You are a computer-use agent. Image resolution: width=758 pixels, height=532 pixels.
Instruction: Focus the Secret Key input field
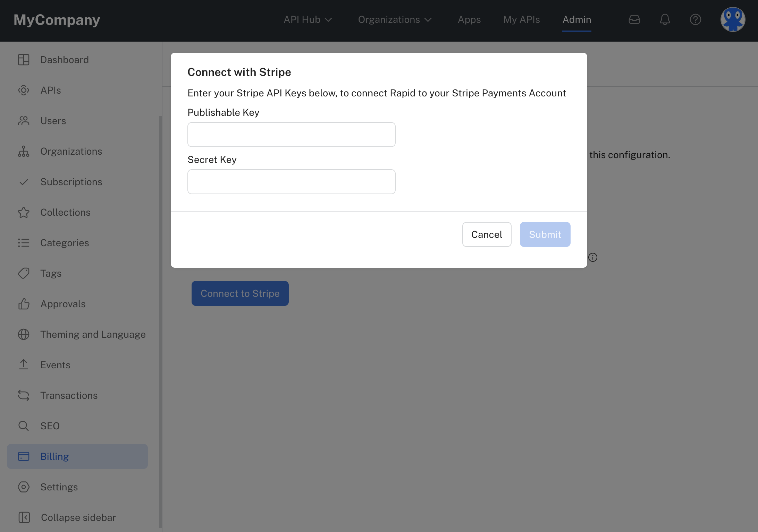[x=291, y=182]
